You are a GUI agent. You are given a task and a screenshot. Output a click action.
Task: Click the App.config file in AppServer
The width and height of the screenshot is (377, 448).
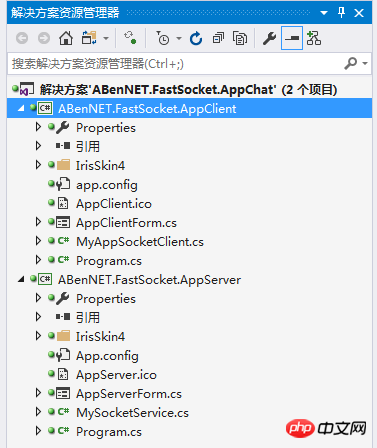[x=107, y=356]
